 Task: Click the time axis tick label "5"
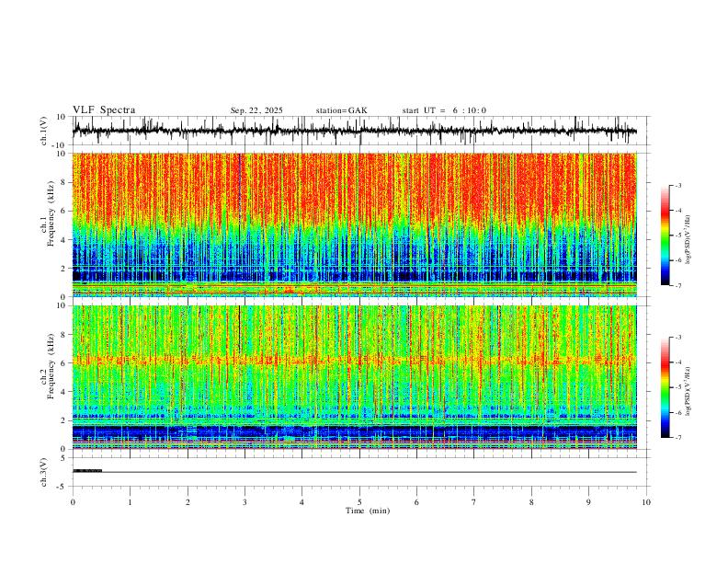pyautogui.click(x=359, y=502)
